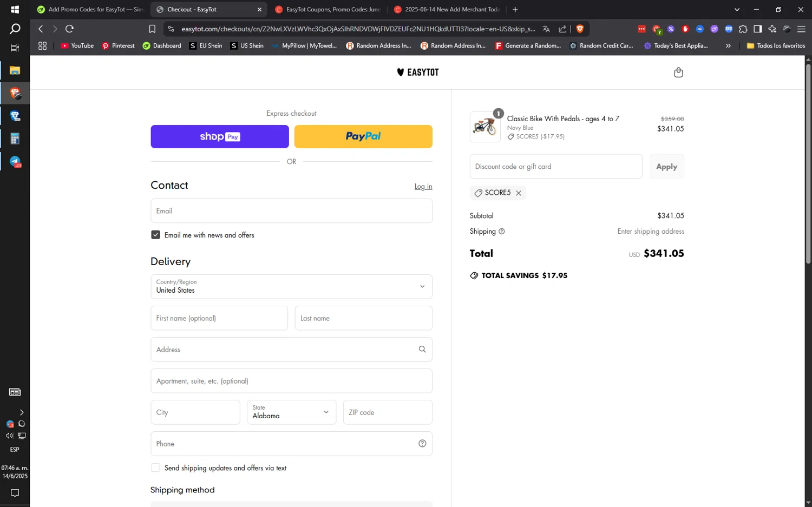
Task: Pay with PayPal button
Action: pos(363,136)
